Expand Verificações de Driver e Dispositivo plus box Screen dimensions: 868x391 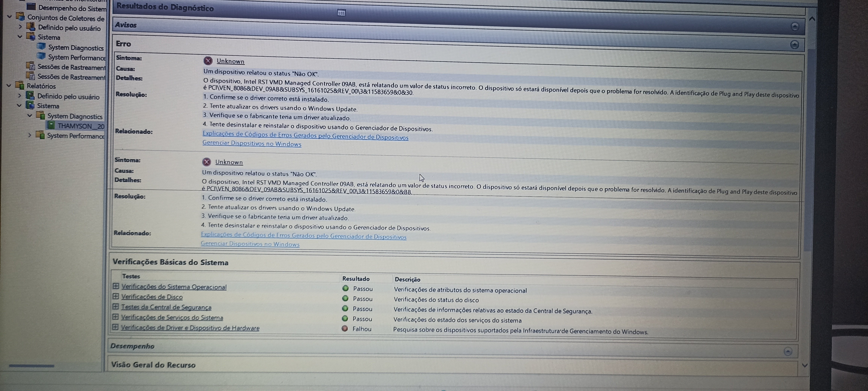click(x=115, y=327)
